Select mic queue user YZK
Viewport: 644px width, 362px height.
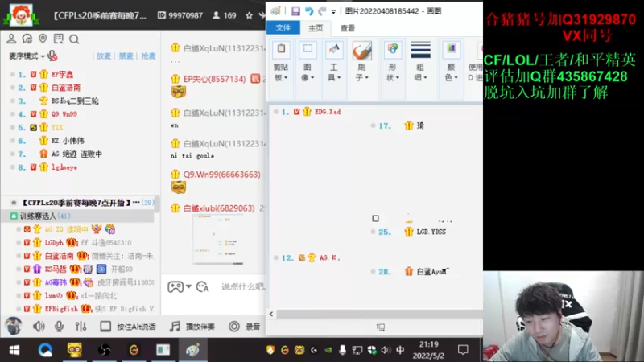pos(57,127)
